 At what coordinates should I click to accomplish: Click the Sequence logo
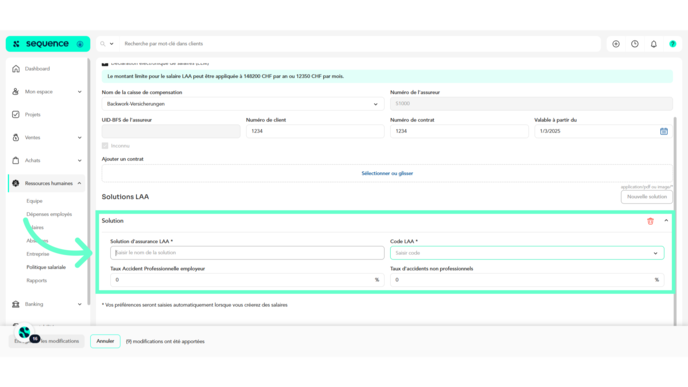(47, 44)
